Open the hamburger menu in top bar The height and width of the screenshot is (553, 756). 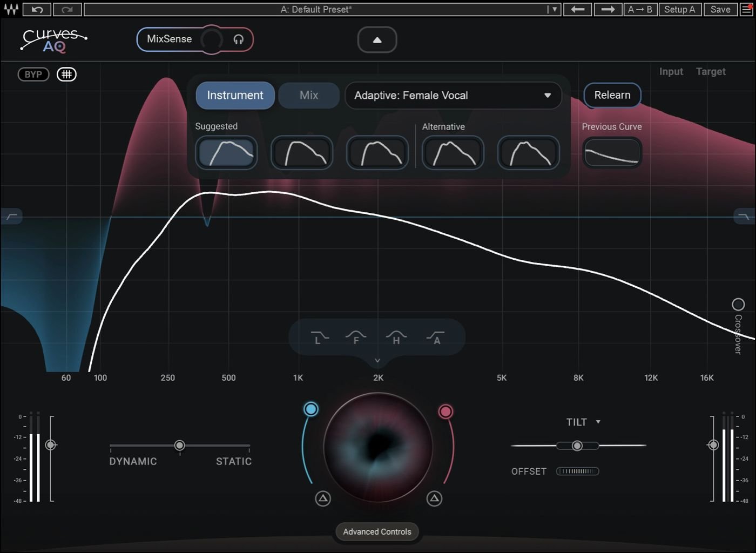[746, 9]
